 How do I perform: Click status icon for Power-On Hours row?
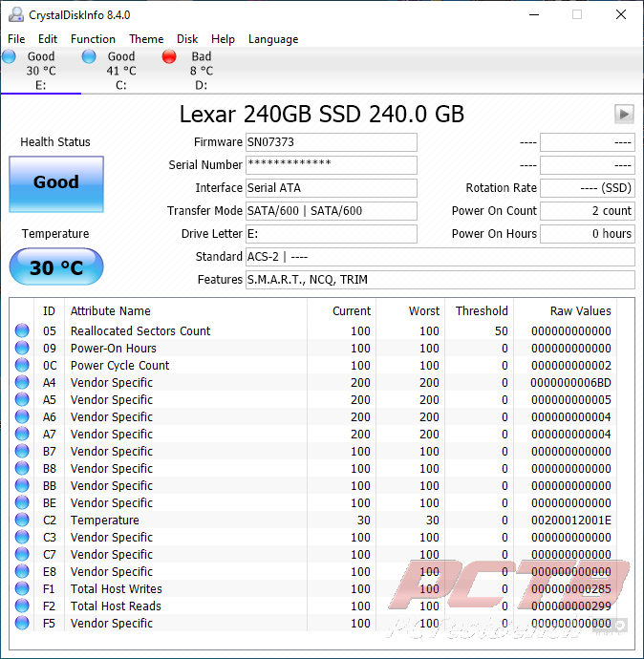point(22,348)
